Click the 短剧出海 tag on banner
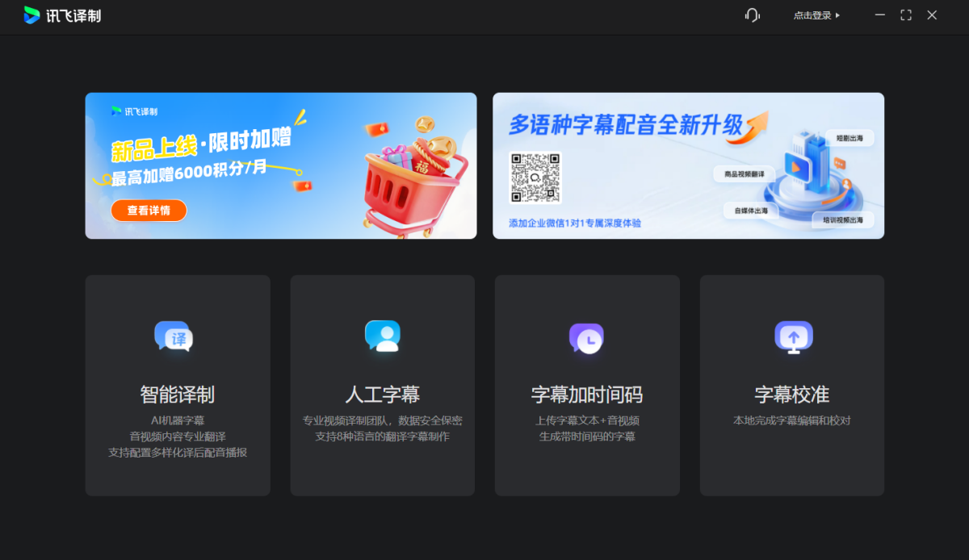This screenshot has width=969, height=560. (x=849, y=139)
